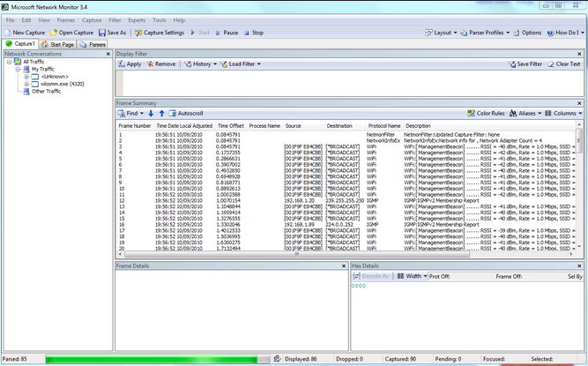Open the Parser Profiles dropdown
Viewport: 588px width, 366px height.
[485, 33]
